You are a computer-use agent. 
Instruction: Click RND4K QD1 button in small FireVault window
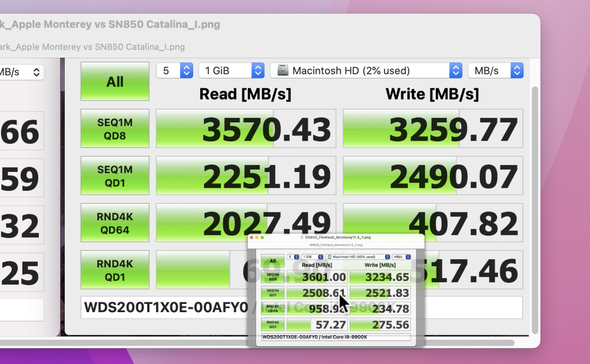pyautogui.click(x=273, y=325)
